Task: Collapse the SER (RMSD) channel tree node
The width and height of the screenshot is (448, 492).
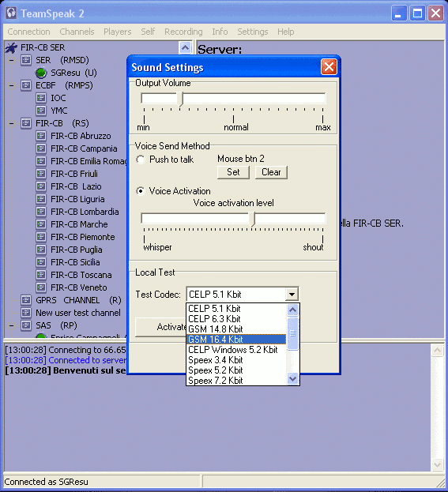Action: coord(12,60)
